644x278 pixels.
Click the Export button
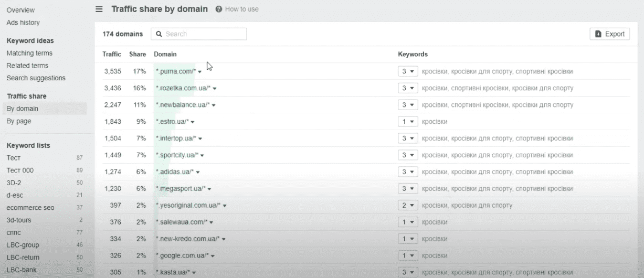click(x=610, y=34)
